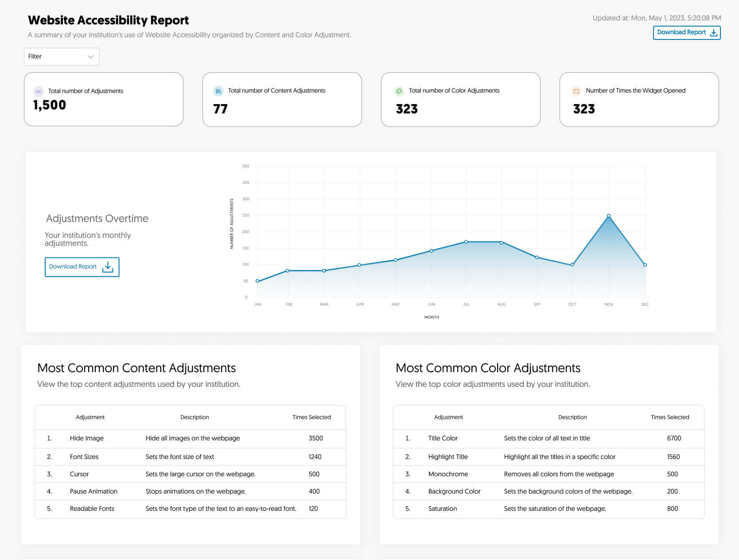Viewport: 739px width, 560px height.
Task: Click the Adjustments Overtime heading
Action: tap(97, 218)
